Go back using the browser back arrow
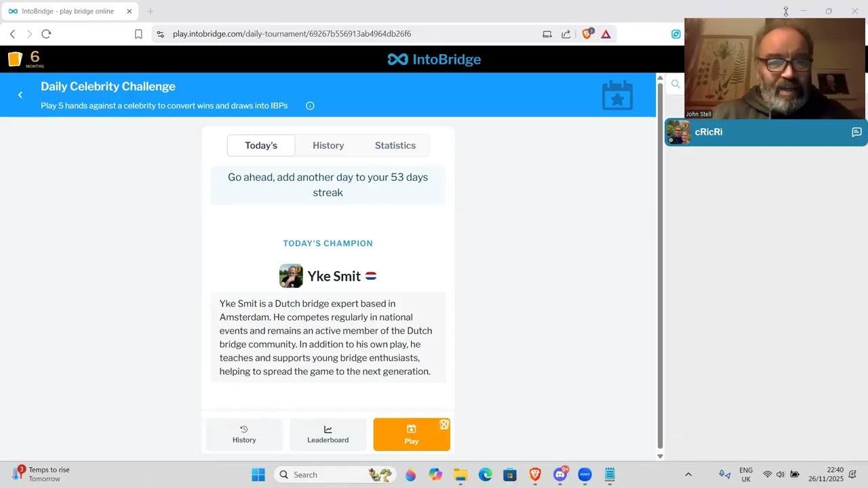 [12, 34]
